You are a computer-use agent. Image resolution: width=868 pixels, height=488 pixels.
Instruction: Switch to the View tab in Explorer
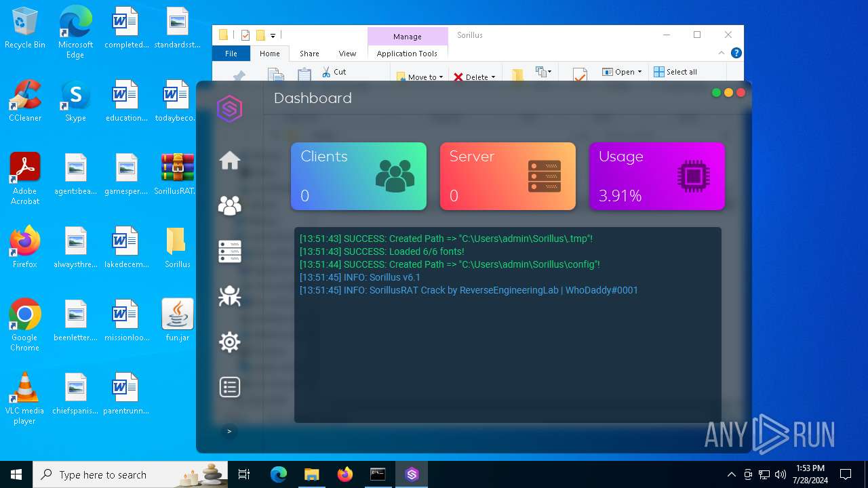click(x=347, y=54)
